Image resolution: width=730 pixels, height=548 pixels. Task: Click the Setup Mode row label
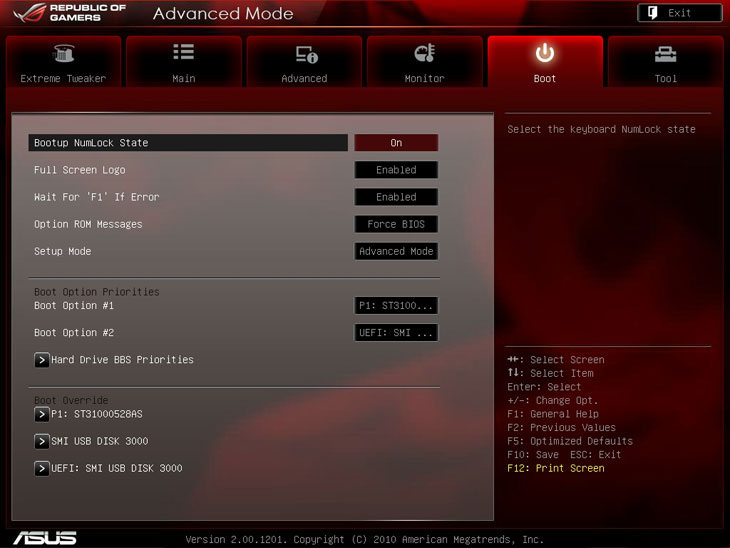coord(63,251)
